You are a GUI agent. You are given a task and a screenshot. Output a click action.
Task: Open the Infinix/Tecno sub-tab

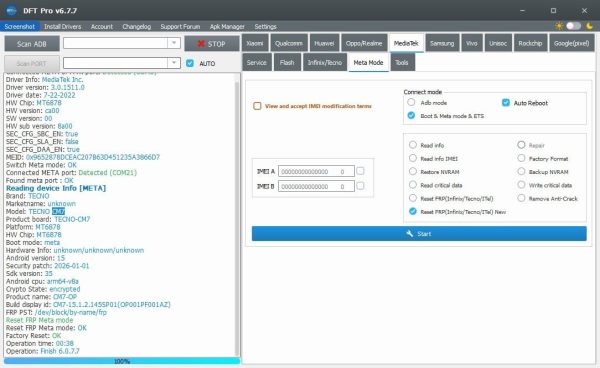(x=324, y=62)
